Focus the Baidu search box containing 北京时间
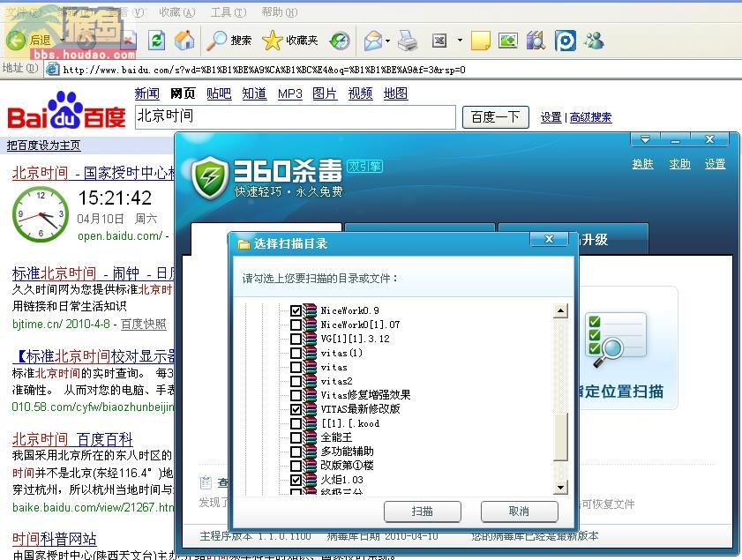742x560 pixels. (x=296, y=116)
